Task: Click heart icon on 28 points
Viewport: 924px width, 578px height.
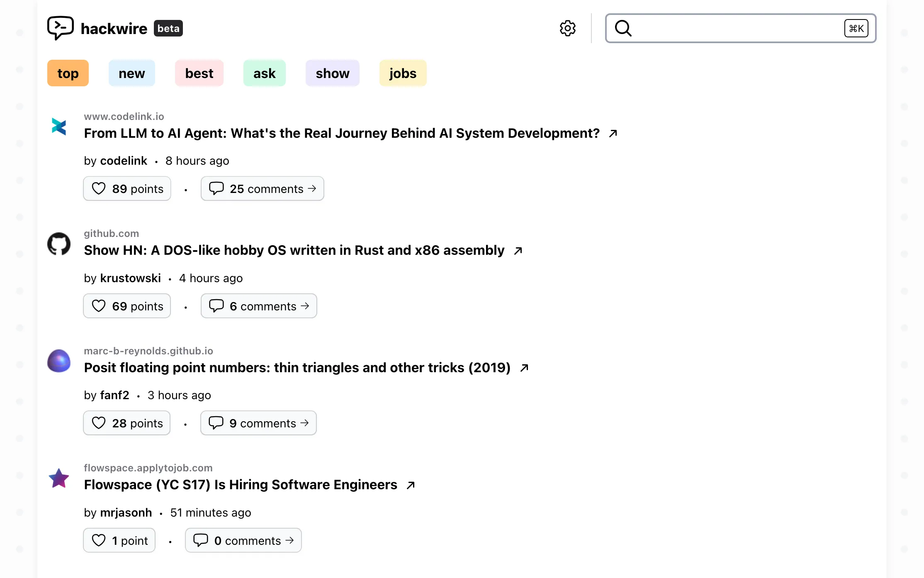Action: [x=99, y=423]
